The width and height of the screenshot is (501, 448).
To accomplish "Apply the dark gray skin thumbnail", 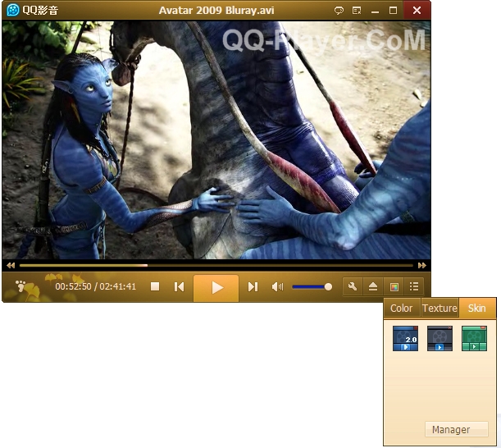I will 440,338.
